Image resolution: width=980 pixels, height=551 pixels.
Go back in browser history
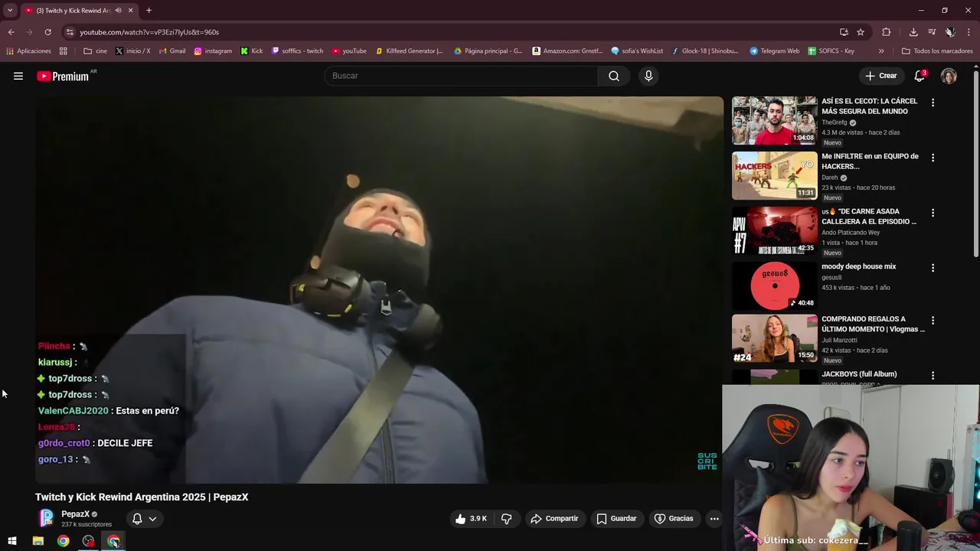tap(11, 32)
